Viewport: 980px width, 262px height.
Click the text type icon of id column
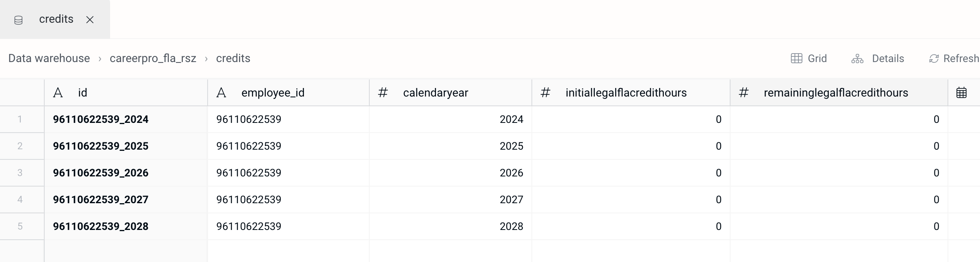tap(58, 93)
